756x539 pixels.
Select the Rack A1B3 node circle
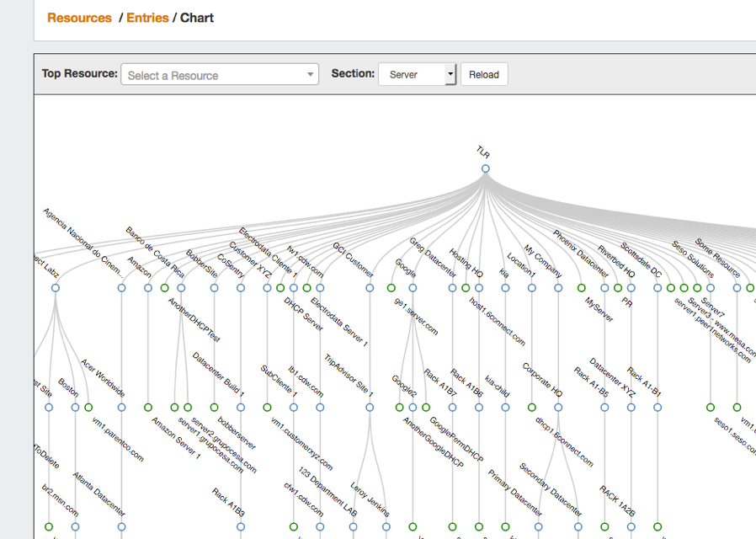(x=241, y=527)
